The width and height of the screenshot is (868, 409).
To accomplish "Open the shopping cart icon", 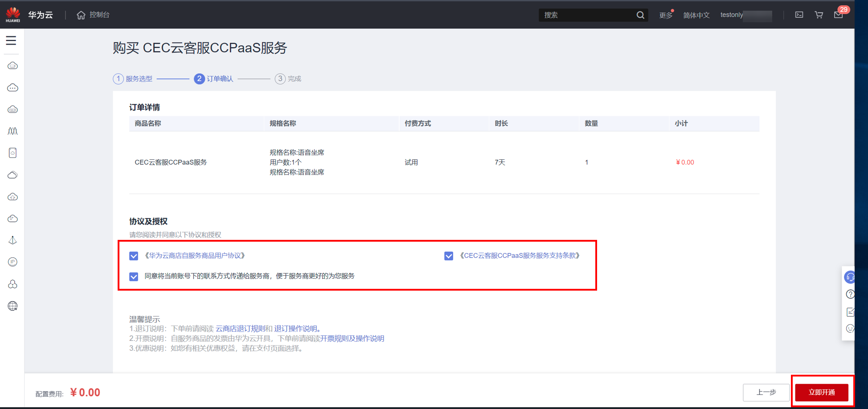I will (x=819, y=15).
